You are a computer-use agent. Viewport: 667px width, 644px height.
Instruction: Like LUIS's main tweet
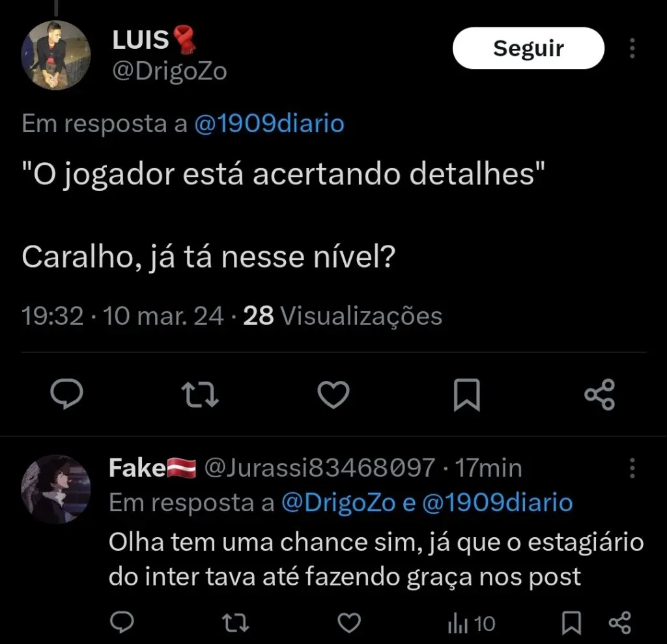(x=333, y=395)
